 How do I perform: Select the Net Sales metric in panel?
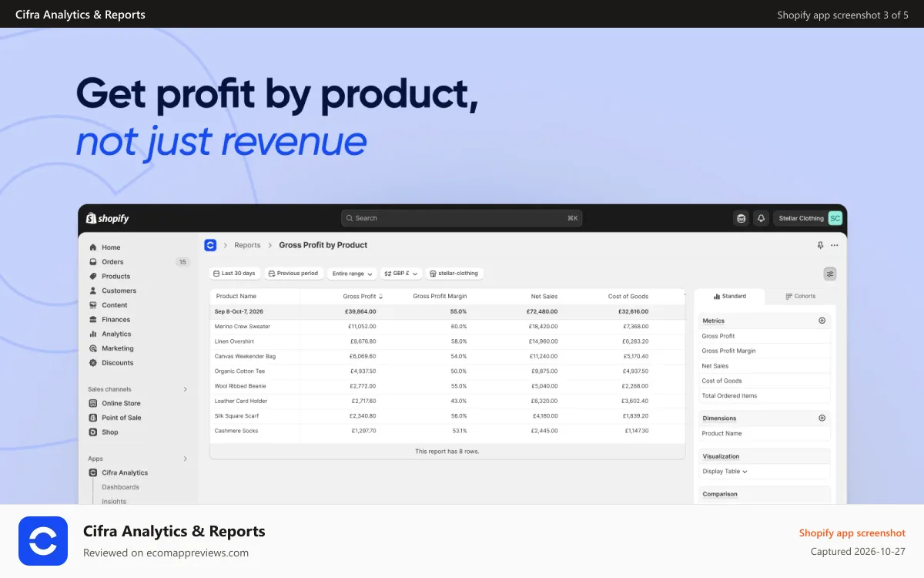pos(765,366)
